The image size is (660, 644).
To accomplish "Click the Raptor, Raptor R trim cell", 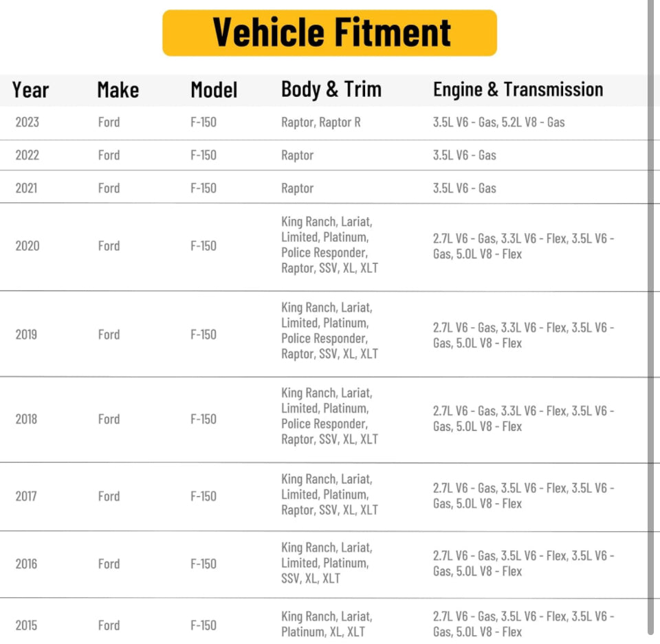I will pyautogui.click(x=320, y=122).
